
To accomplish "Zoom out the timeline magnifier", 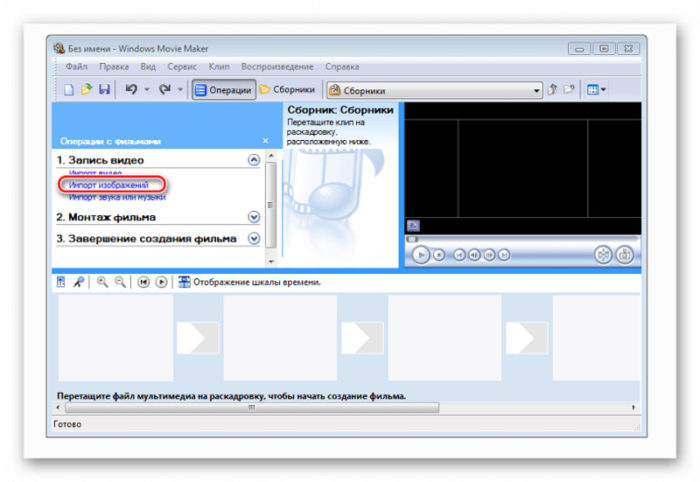I will (x=120, y=282).
